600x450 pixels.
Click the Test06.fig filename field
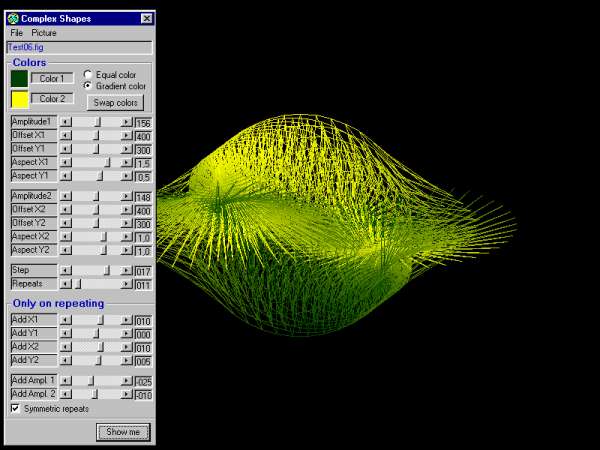click(80, 47)
